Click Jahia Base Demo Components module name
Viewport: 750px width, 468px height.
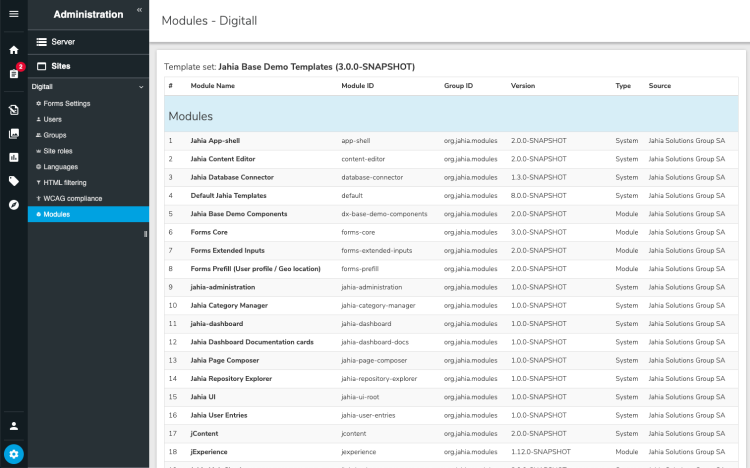[239, 214]
